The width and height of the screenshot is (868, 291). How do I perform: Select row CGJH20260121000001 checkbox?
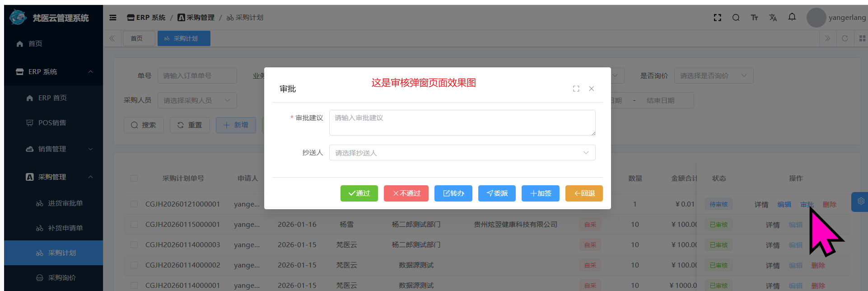[x=134, y=204]
